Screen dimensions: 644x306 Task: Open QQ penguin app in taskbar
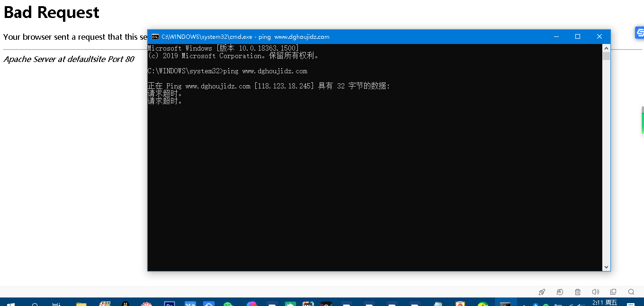pyautogui.click(x=125, y=304)
